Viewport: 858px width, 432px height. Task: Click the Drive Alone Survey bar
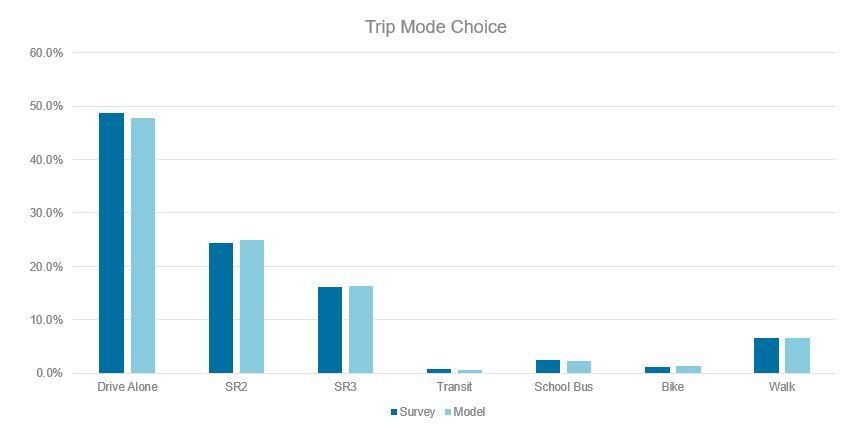[111, 243]
